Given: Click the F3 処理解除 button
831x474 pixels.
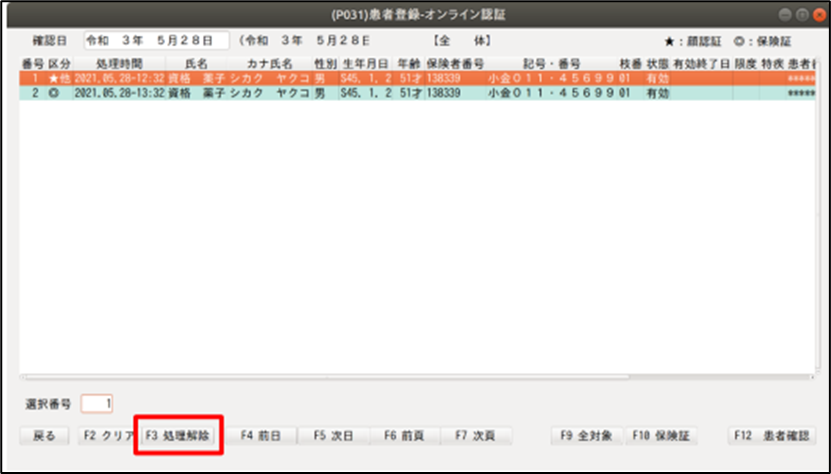Looking at the screenshot, I should [177, 436].
